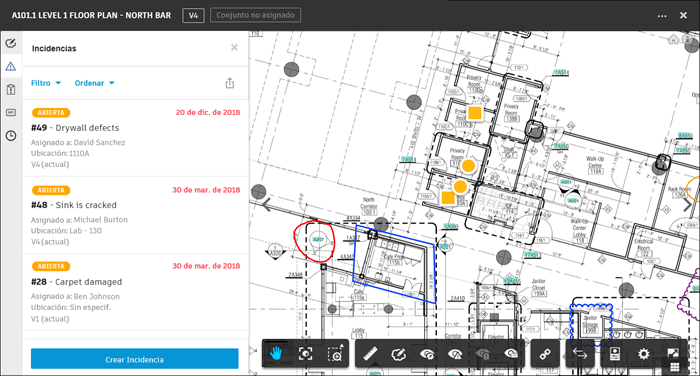The width and height of the screenshot is (700, 376).
Task: Toggle markups visibility eye icon
Action: tap(427, 354)
